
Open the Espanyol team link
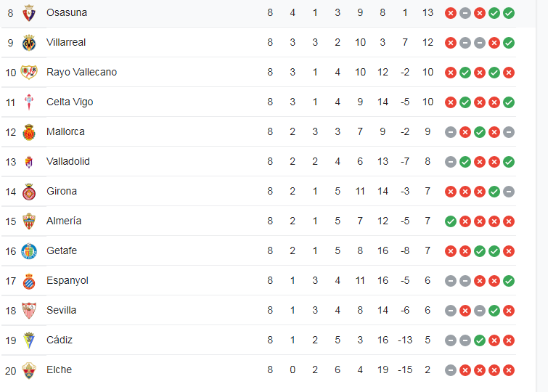pos(67,280)
